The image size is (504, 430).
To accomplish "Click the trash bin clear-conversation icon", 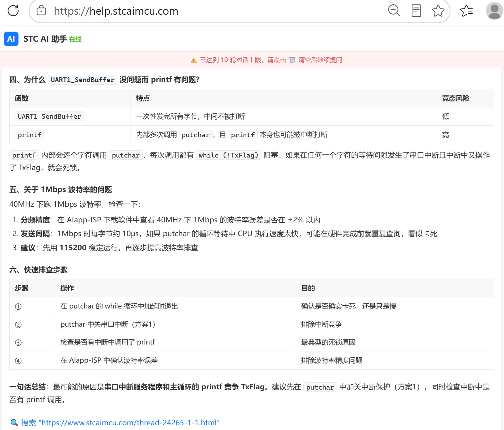I will click(292, 60).
